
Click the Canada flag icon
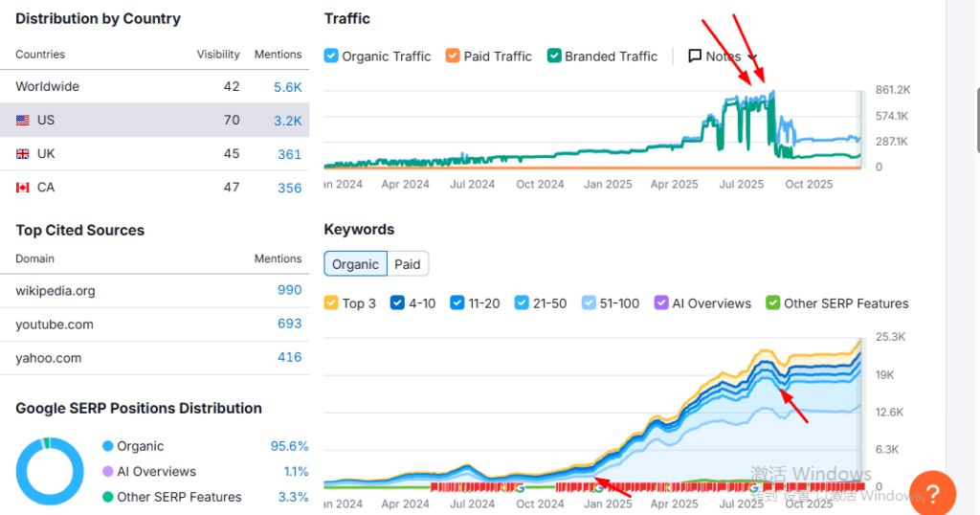22,188
